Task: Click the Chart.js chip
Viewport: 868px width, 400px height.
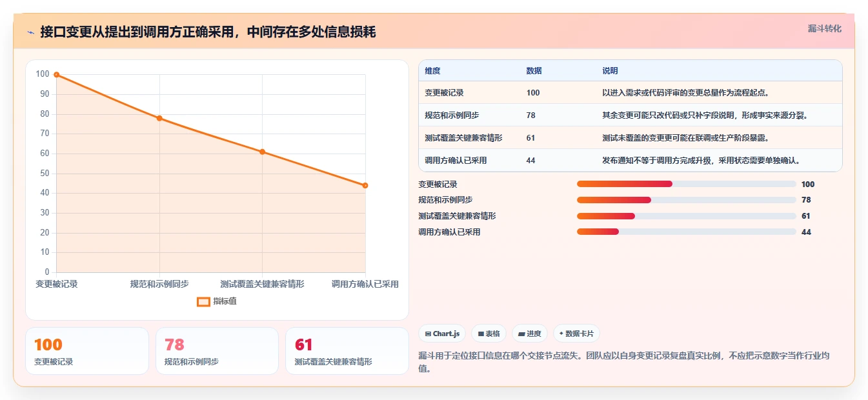Action: 442,334
